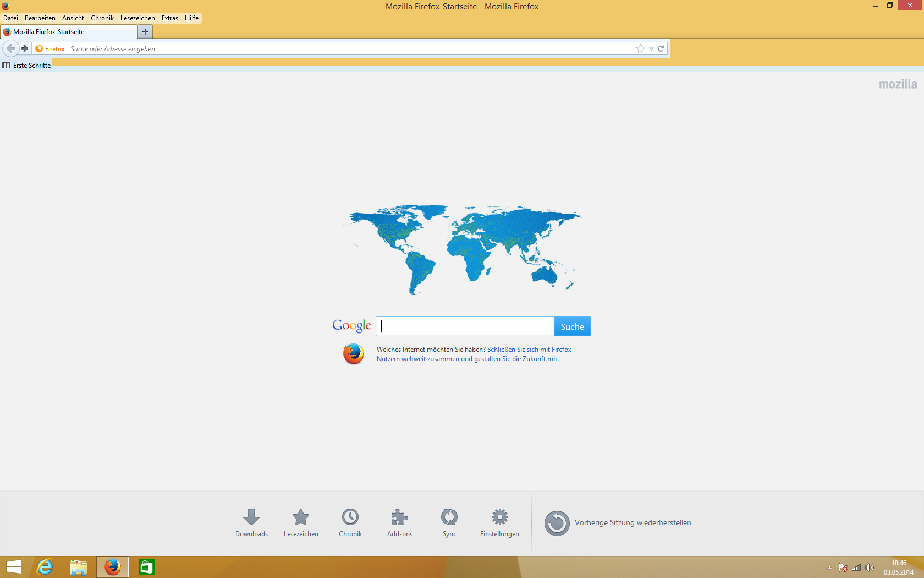Reload the page with the refresh icon
This screenshot has width=924, height=578.
pyautogui.click(x=661, y=48)
